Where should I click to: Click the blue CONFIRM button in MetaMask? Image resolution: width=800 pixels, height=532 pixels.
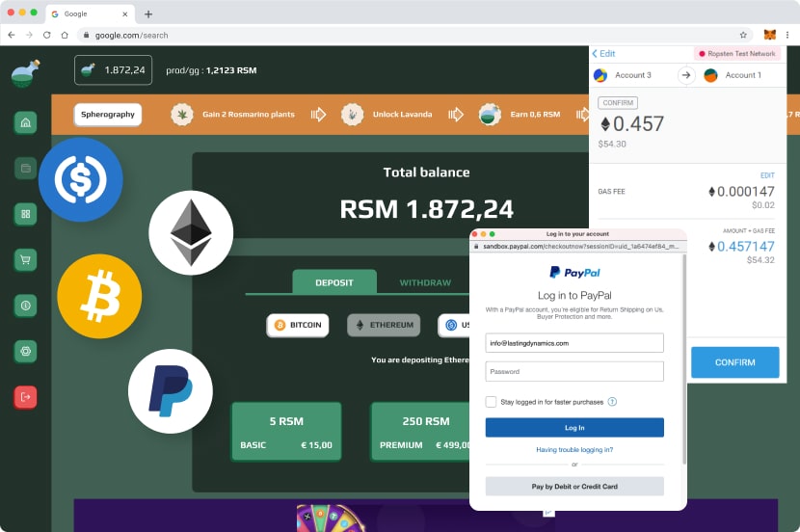pyautogui.click(x=735, y=362)
